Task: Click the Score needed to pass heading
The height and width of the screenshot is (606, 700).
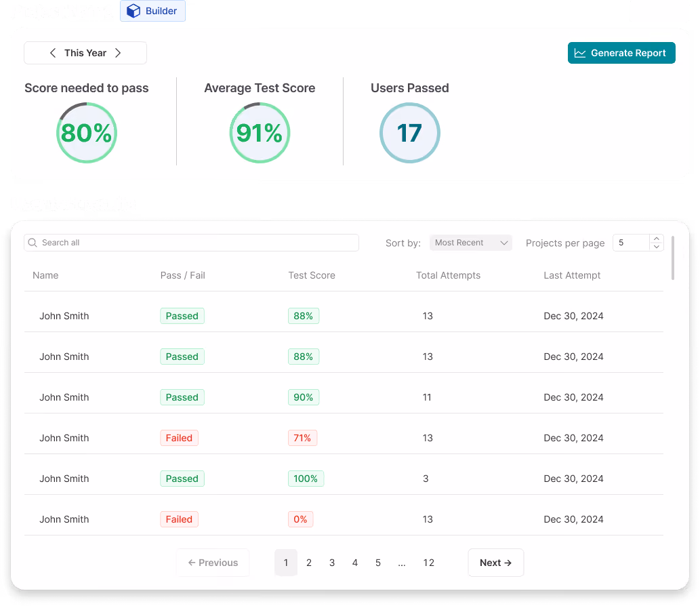Action: tap(87, 88)
